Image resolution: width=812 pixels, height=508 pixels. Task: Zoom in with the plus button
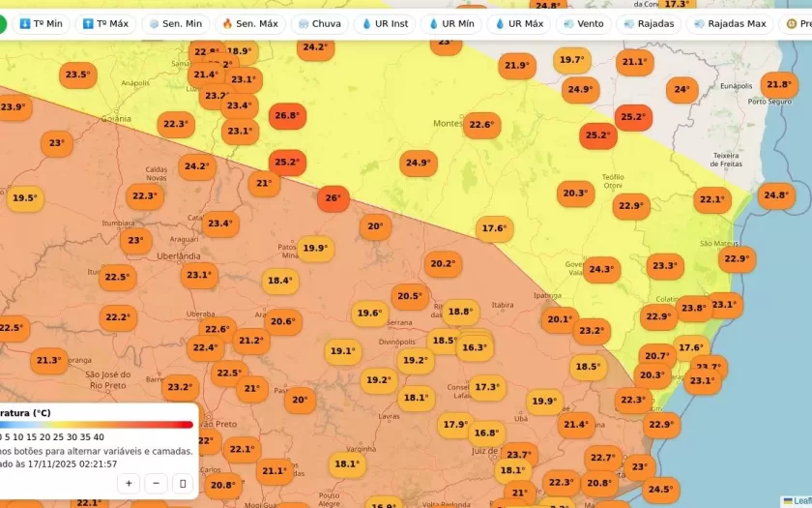click(129, 483)
